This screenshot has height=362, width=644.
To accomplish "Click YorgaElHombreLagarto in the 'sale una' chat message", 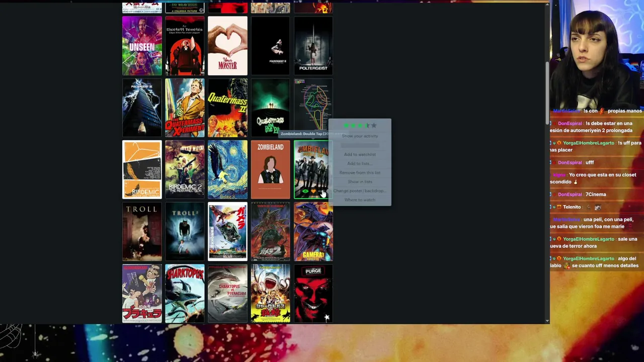I will pyautogui.click(x=589, y=239).
